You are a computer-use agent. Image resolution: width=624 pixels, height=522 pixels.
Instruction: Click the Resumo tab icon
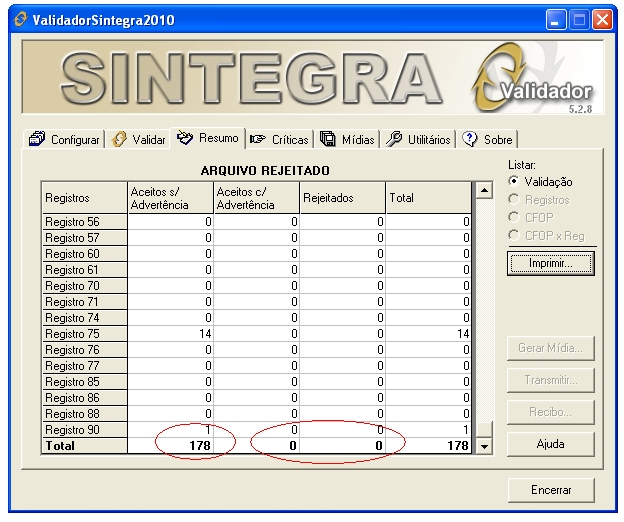[184, 139]
